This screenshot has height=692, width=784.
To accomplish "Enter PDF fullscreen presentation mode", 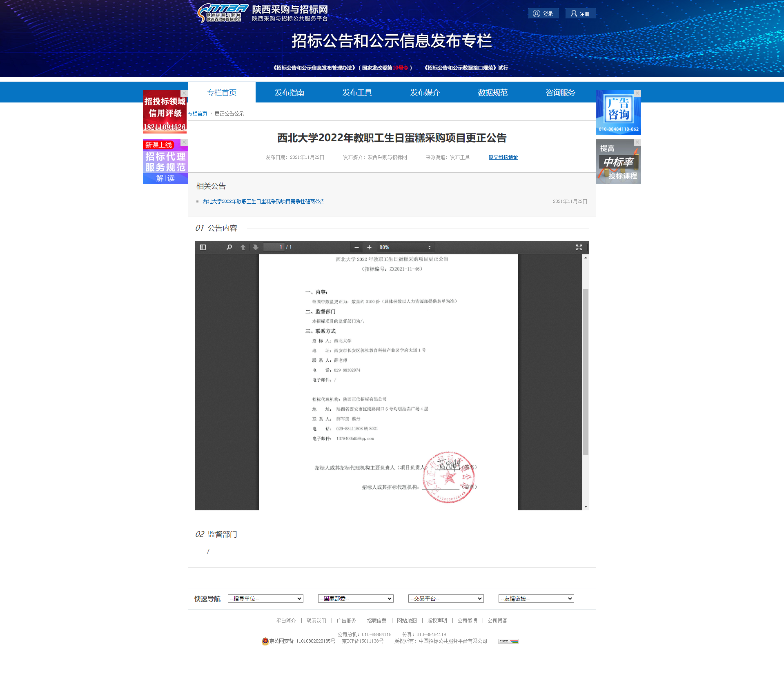I will pyautogui.click(x=579, y=247).
